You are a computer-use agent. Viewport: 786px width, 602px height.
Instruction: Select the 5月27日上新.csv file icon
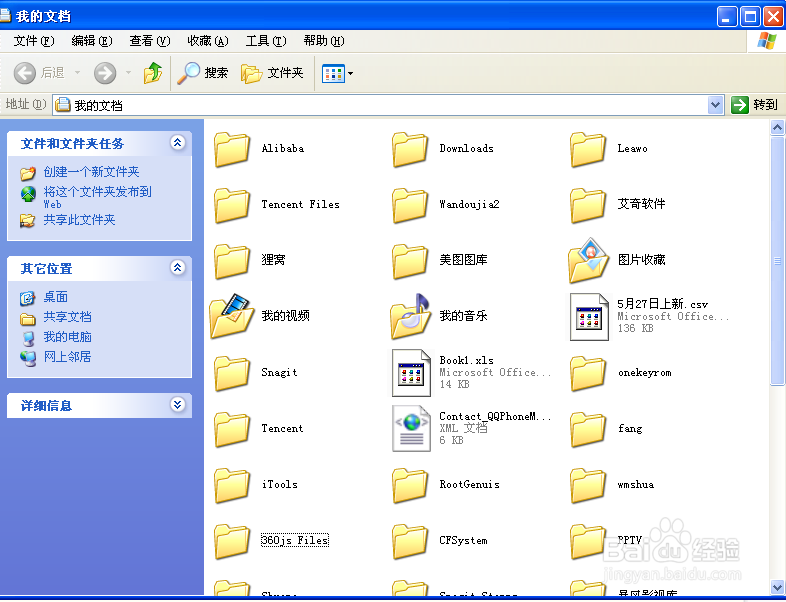click(x=589, y=317)
